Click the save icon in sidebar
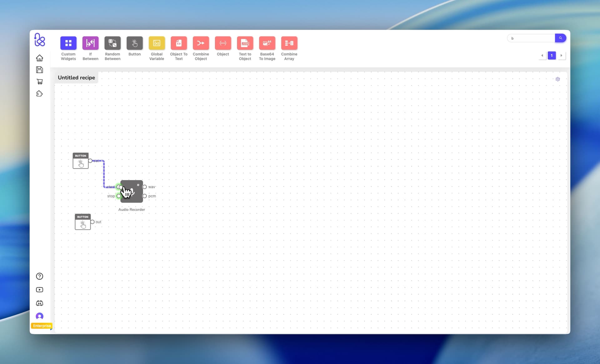The width and height of the screenshot is (600, 364). 39,70
